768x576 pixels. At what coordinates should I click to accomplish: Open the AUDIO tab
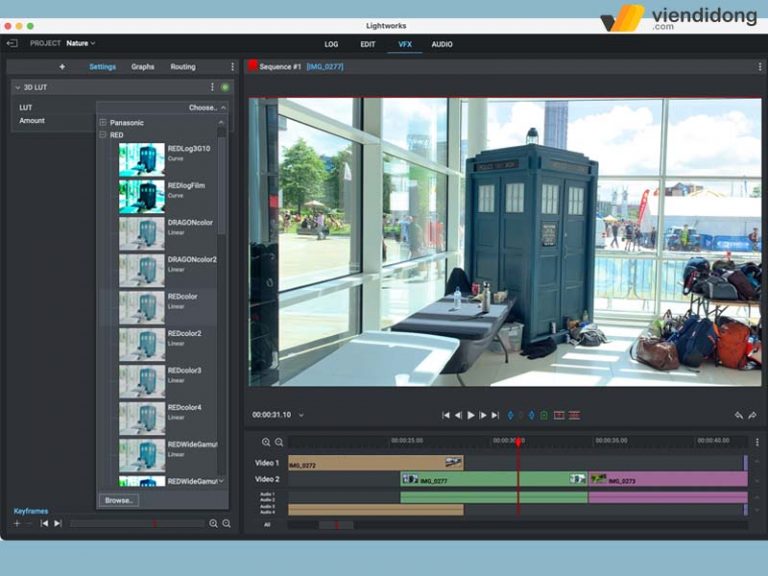[442, 44]
